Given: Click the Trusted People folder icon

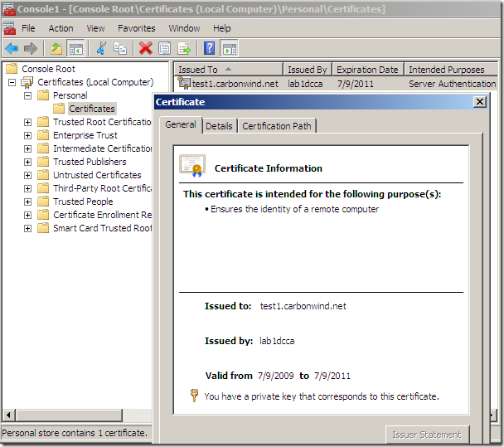Looking at the screenshot, I should coord(43,202).
